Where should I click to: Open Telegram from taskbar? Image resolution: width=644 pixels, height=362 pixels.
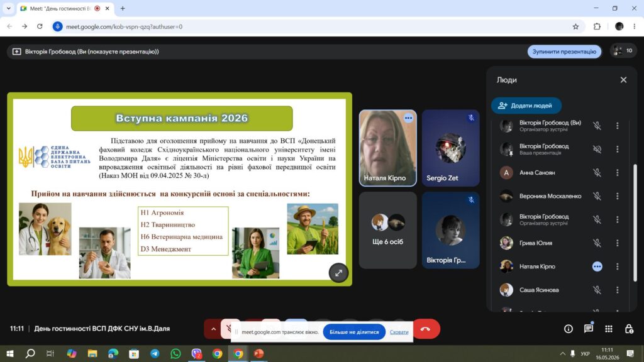[155, 353]
